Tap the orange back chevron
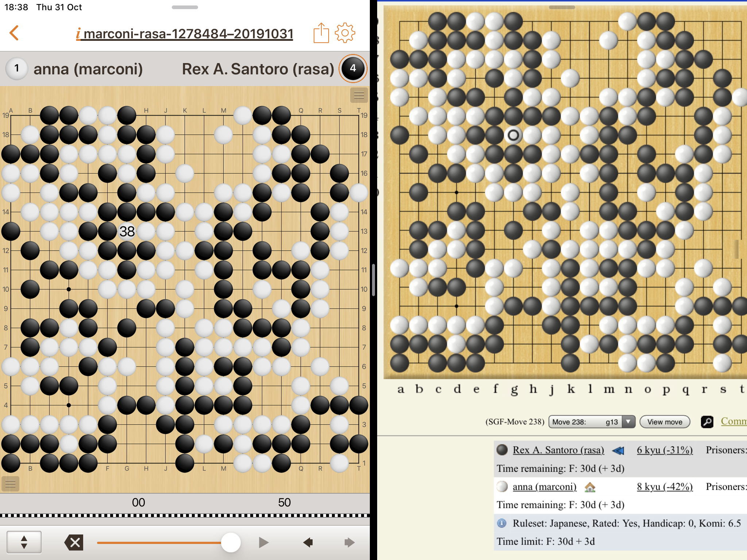The width and height of the screenshot is (747, 560). (14, 33)
